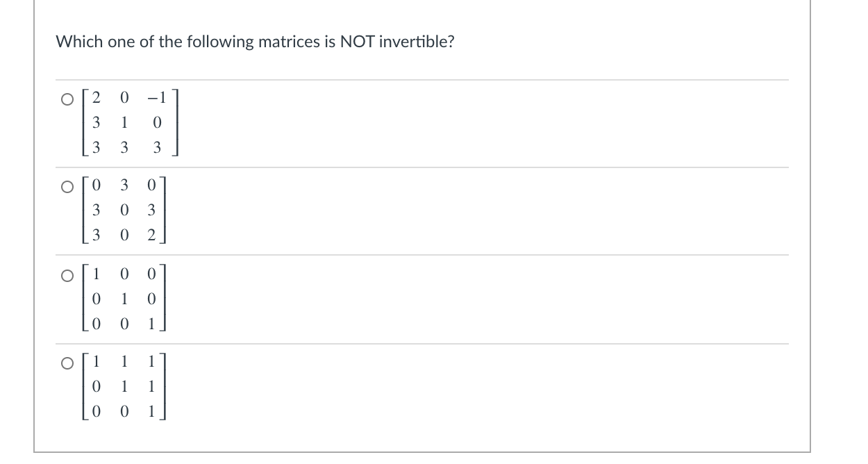Click the word invertible in the question

pyautogui.click(x=415, y=42)
